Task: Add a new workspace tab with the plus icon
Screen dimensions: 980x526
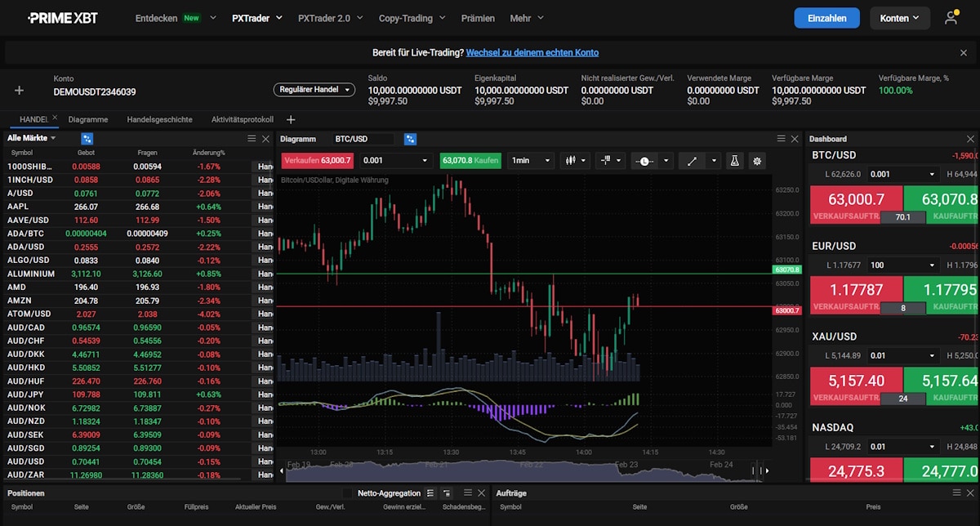Action: (x=291, y=119)
